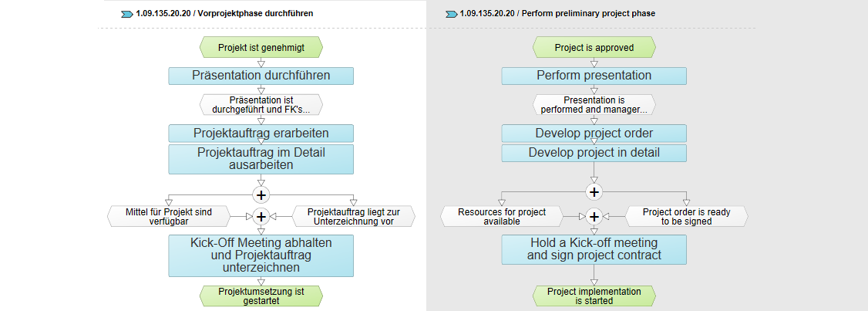This screenshot has height=311, width=868.
Task: Click 'Mittel für Projekt sind verfügbar' event
Action: 169,216
